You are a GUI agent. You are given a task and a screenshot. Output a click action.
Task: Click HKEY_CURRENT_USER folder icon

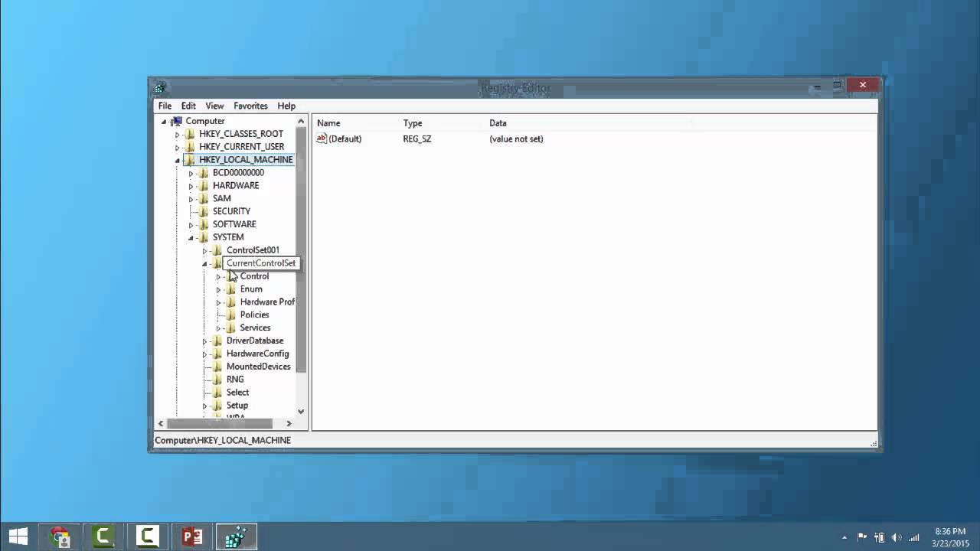coord(190,147)
